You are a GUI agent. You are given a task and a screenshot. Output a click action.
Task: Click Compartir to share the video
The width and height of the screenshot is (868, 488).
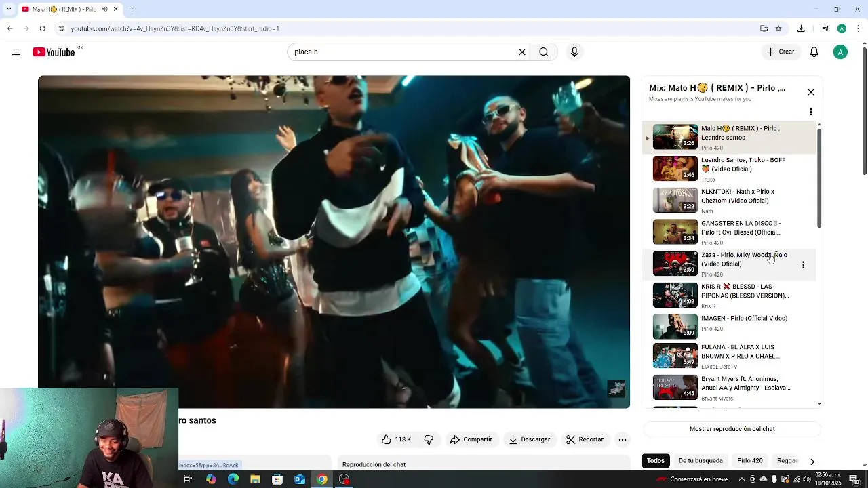tap(471, 439)
